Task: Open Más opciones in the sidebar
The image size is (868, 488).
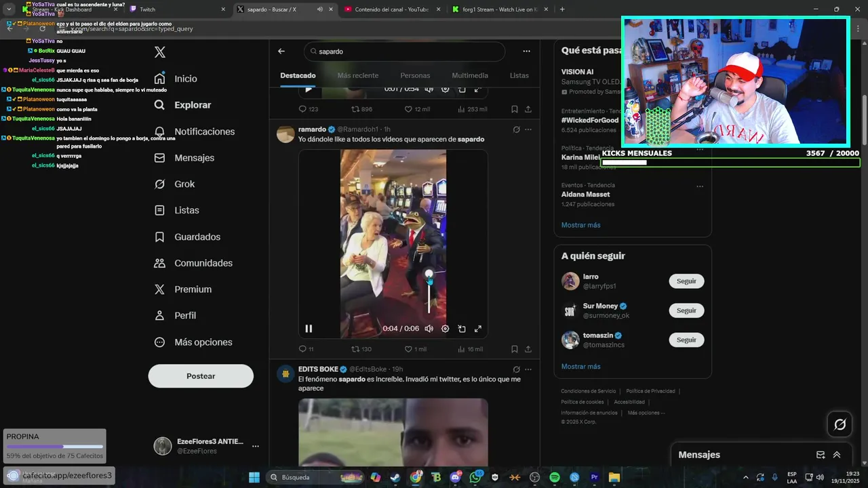Action: 193,342
